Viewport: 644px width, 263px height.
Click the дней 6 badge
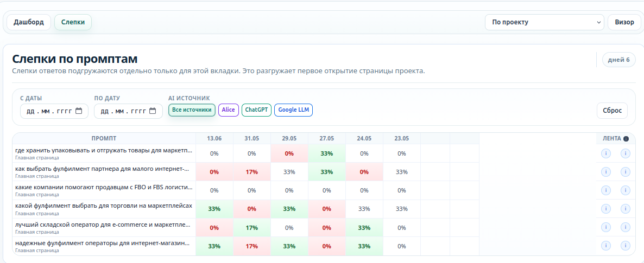coord(619,60)
